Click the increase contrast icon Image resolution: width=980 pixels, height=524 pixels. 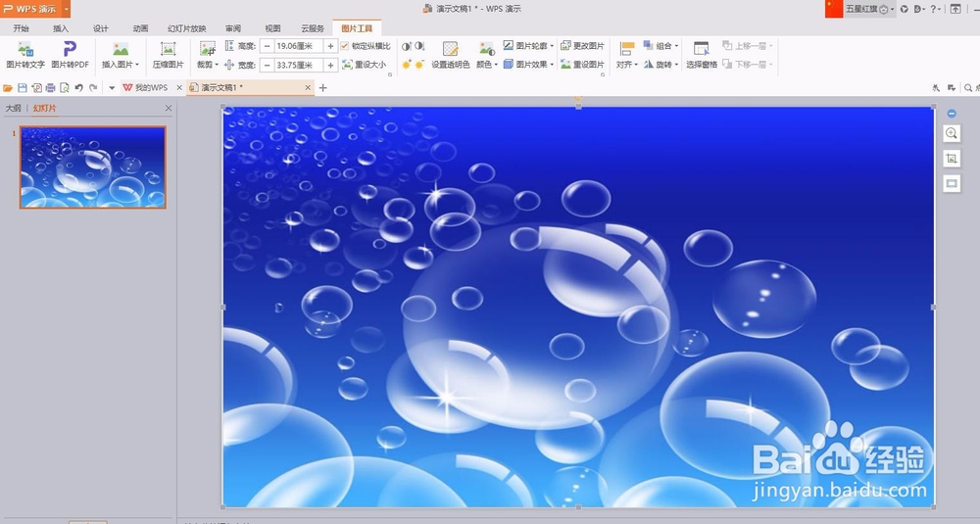tap(407, 46)
